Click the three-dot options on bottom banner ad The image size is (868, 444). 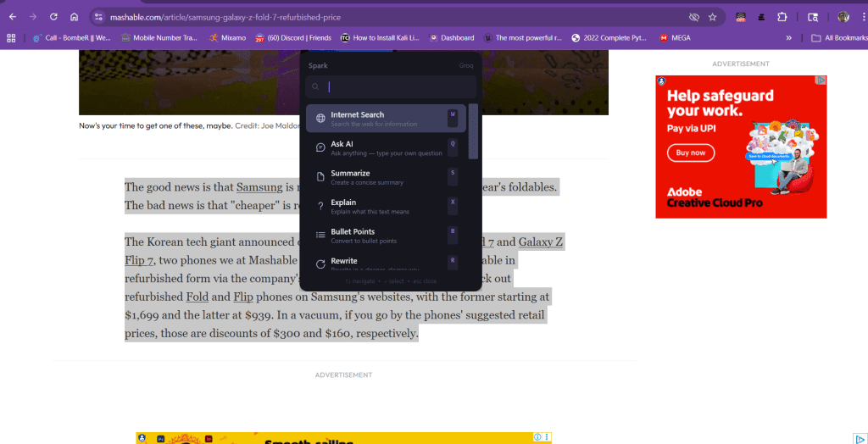(548, 437)
